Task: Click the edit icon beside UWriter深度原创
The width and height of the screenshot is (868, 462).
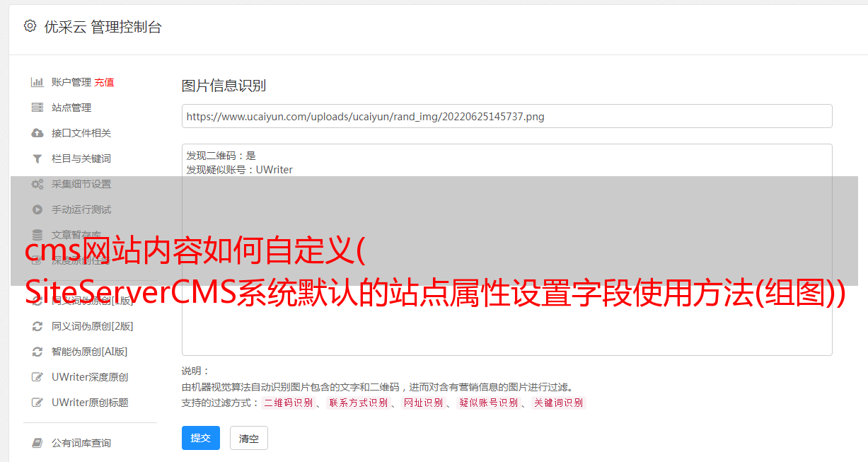Action: (37, 377)
